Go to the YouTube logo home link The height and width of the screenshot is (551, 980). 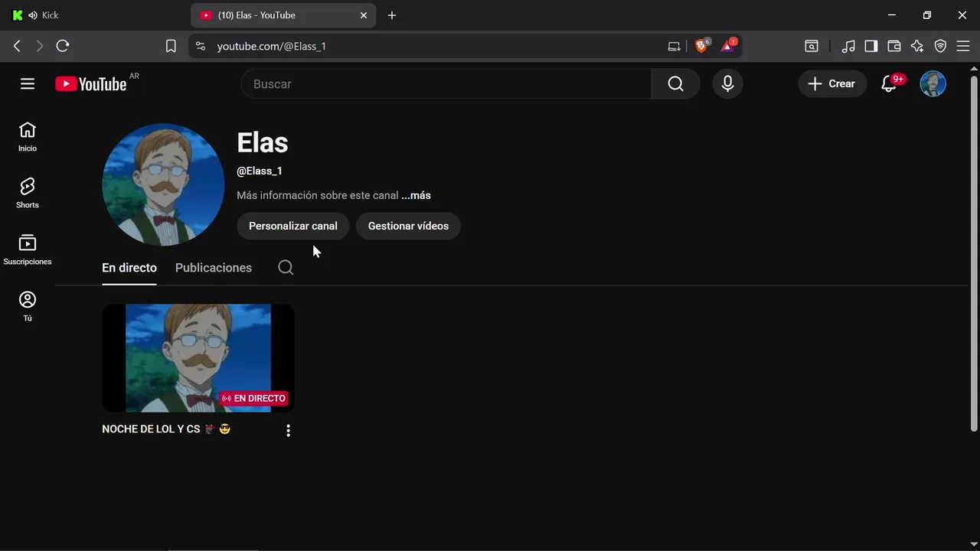pyautogui.click(x=91, y=84)
